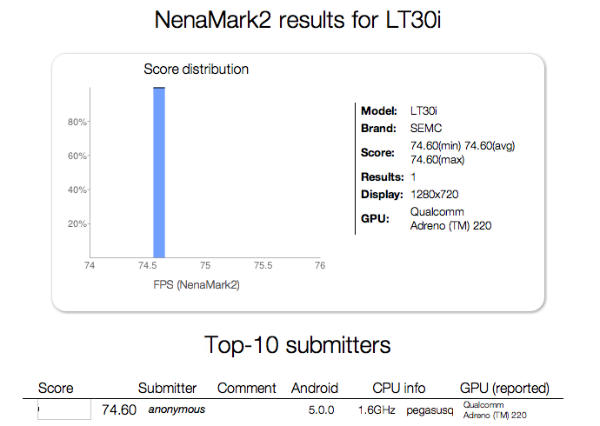Select the "Score distribution" chart title
This screenshot has height=426, width=600.
coord(196,69)
